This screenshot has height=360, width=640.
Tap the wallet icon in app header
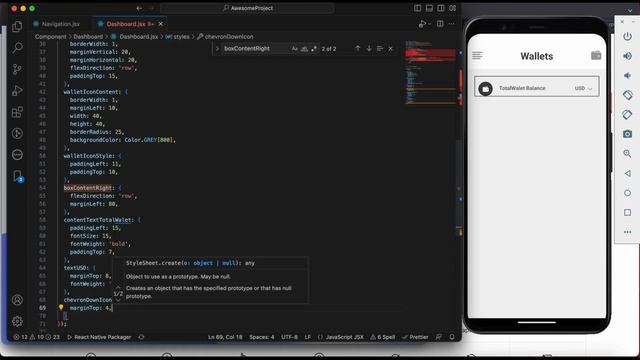596,55
